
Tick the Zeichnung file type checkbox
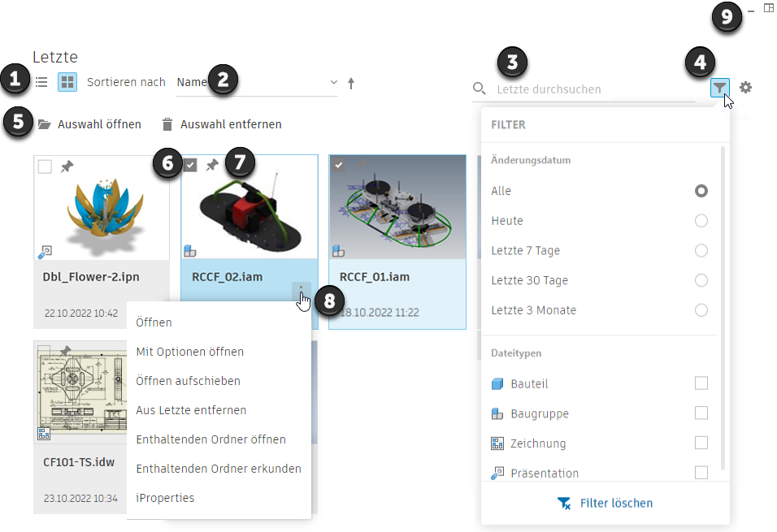click(701, 443)
